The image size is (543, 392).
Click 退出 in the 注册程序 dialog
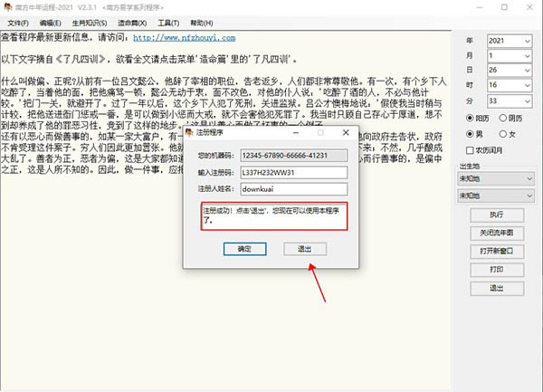305,249
